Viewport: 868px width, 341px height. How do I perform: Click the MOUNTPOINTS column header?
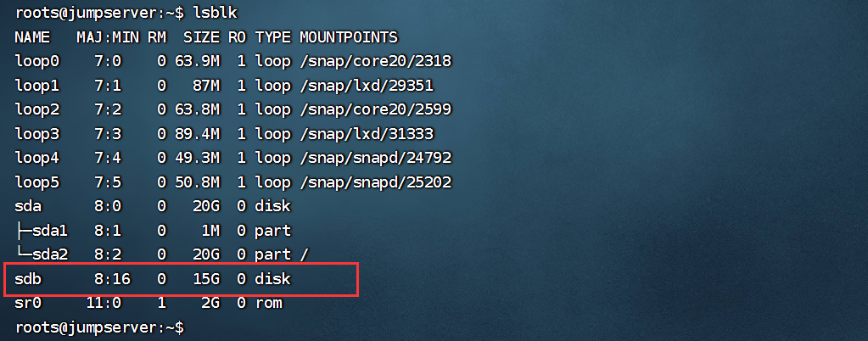click(x=349, y=37)
